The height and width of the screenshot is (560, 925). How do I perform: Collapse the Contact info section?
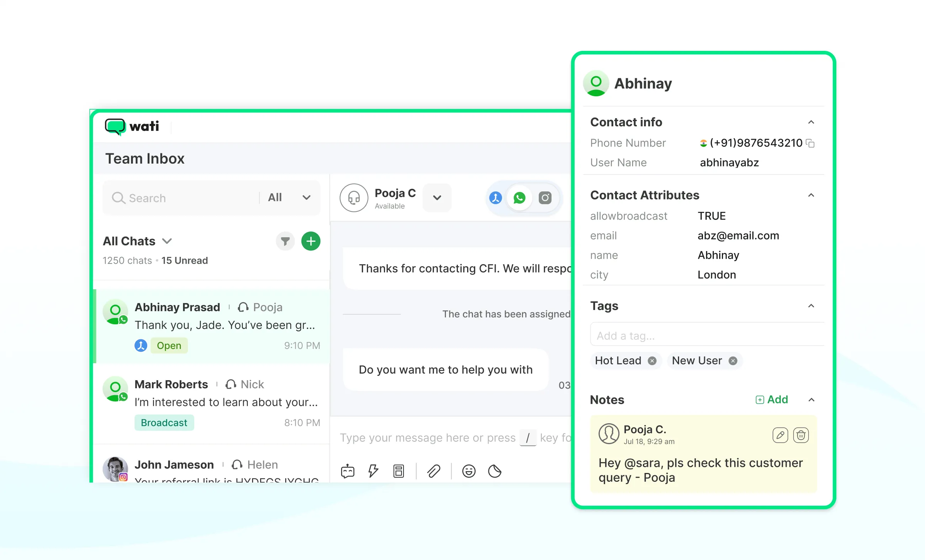(x=811, y=122)
